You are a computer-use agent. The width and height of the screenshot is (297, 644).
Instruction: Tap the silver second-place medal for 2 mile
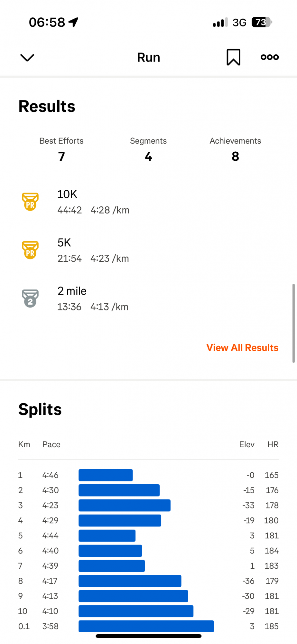pyautogui.click(x=30, y=298)
